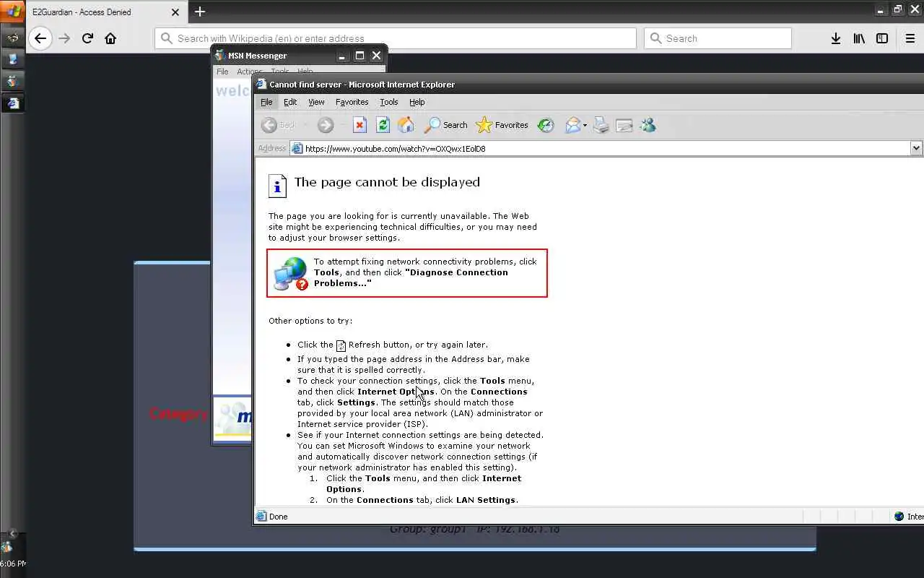Click the Firefox URL bar 'Search with Wikipedia'

point(396,38)
